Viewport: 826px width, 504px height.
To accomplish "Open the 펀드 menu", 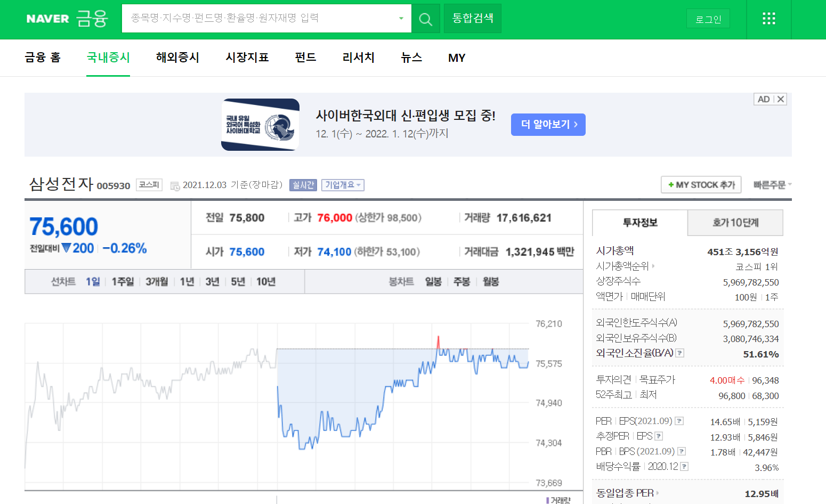I will pos(305,58).
